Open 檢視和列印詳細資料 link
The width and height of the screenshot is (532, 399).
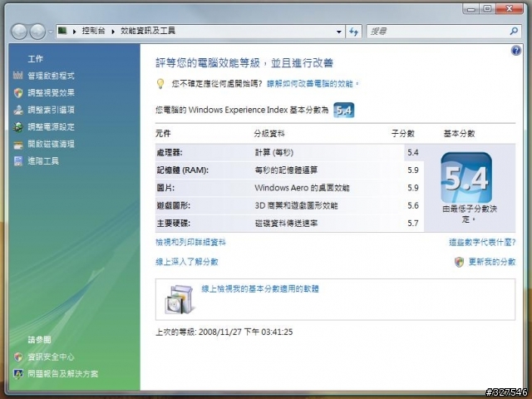[x=190, y=242]
